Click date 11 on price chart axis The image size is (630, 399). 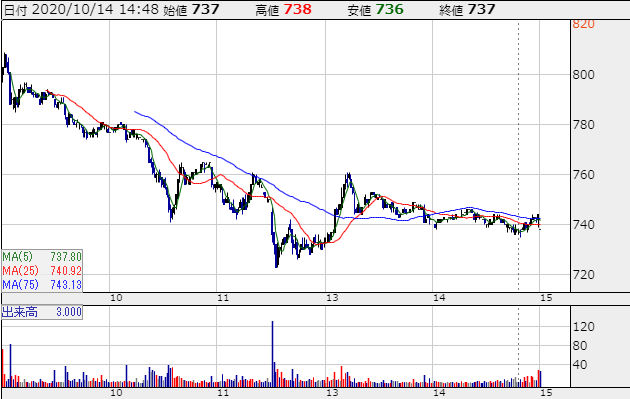tap(223, 298)
